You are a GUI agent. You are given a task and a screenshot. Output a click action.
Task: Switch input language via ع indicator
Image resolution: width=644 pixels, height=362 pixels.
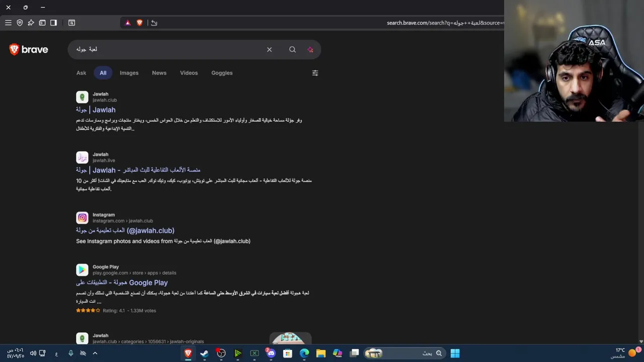[x=56, y=353]
